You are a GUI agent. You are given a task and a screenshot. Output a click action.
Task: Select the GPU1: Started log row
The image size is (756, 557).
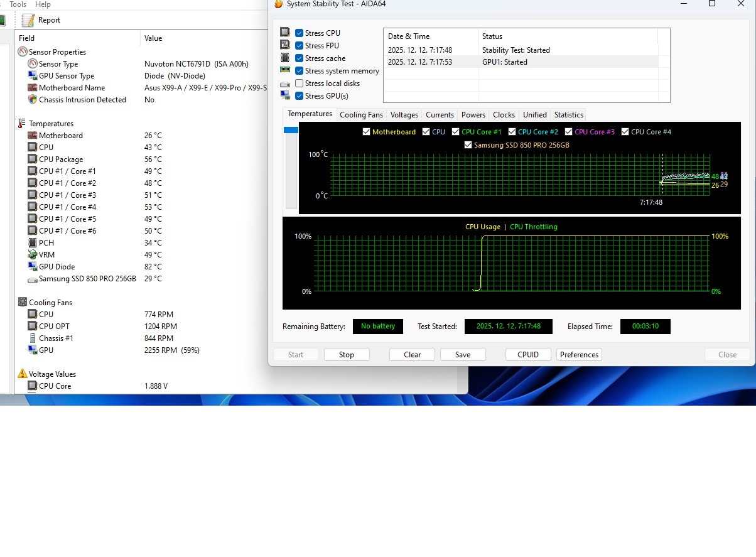521,62
